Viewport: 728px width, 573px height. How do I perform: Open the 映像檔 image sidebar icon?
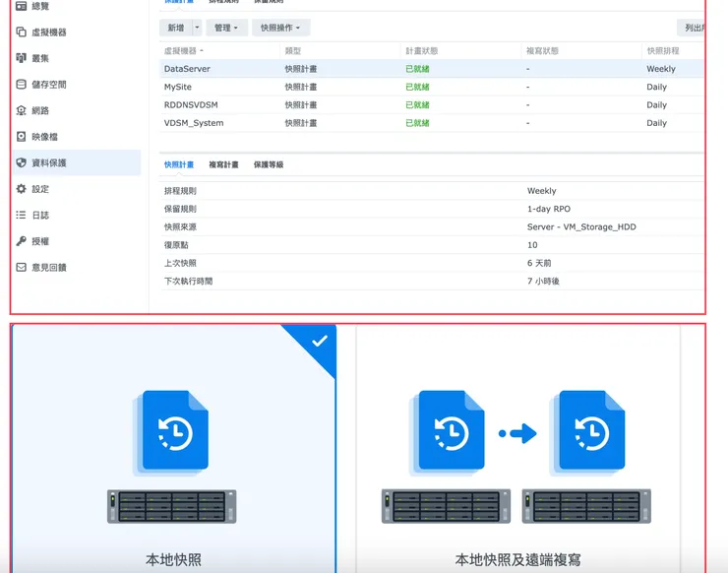pyautogui.click(x=21, y=136)
